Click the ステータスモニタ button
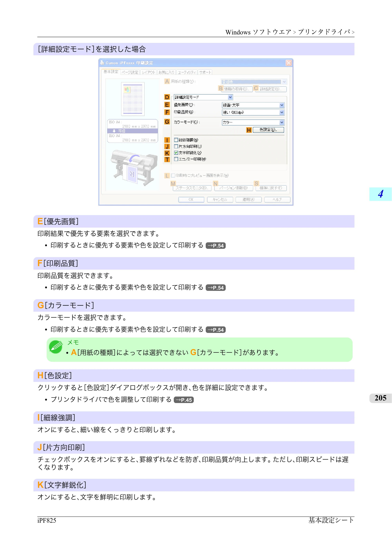This screenshot has width=392, height=554. coord(192,188)
